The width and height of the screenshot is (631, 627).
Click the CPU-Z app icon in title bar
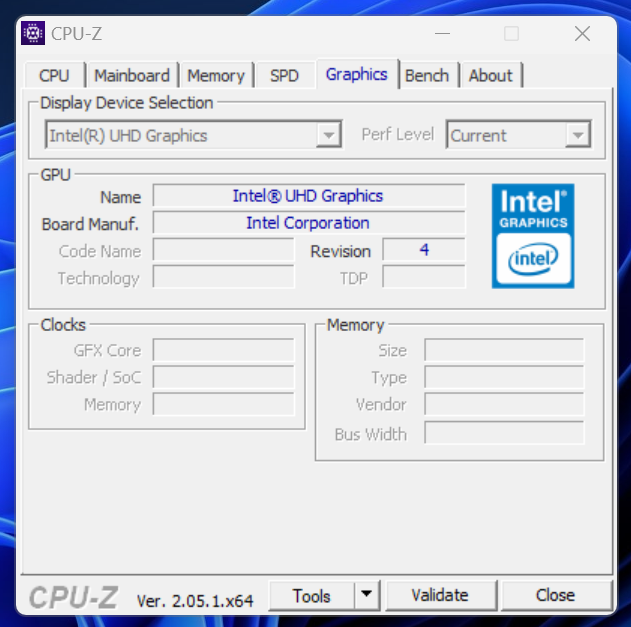[33, 34]
